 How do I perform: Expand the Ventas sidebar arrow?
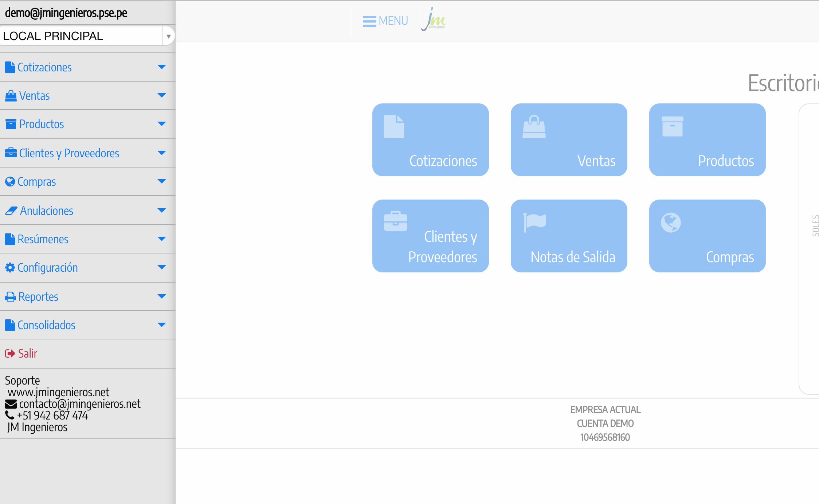coord(161,95)
